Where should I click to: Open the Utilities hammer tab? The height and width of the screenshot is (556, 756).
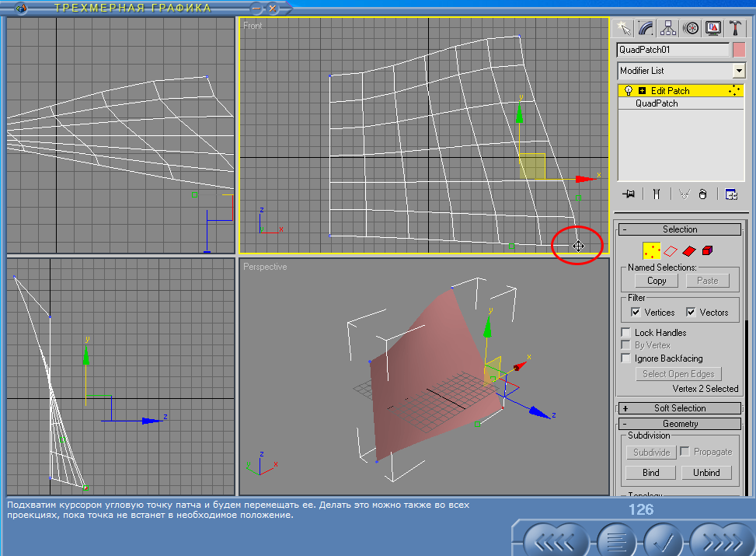(x=735, y=29)
